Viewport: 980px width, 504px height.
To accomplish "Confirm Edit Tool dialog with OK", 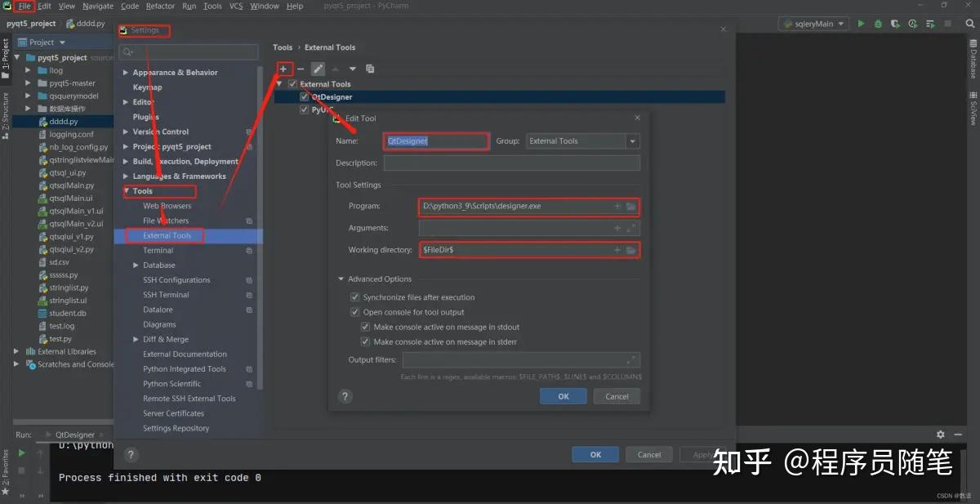I will pos(563,396).
